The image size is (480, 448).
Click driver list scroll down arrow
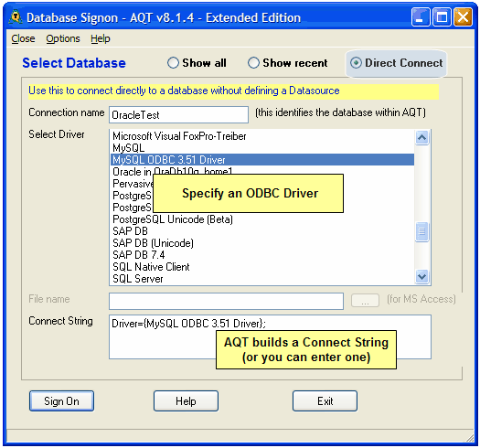422,277
